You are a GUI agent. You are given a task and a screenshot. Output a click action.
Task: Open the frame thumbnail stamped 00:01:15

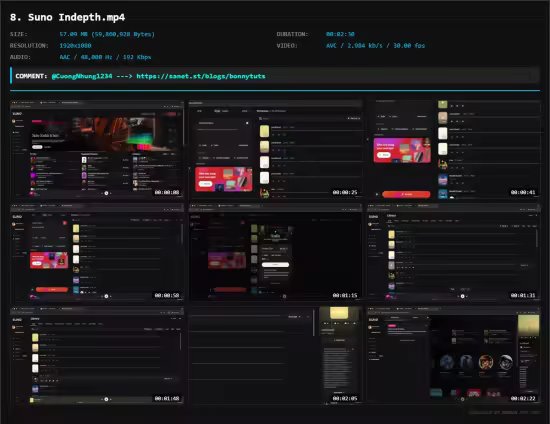(275, 252)
